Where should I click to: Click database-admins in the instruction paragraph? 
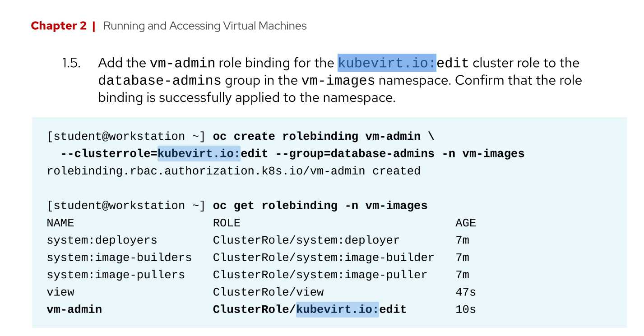[159, 81]
